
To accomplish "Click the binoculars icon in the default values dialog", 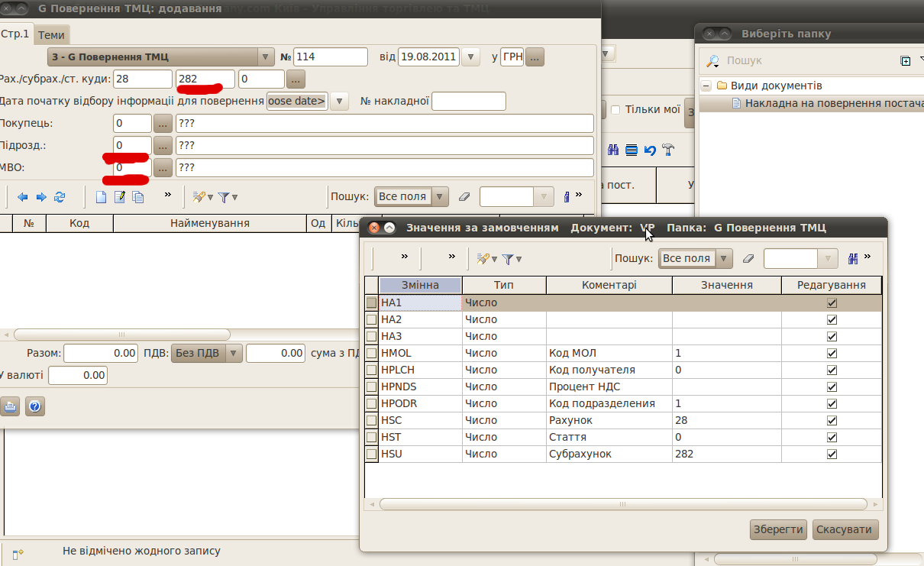I will pos(854,259).
